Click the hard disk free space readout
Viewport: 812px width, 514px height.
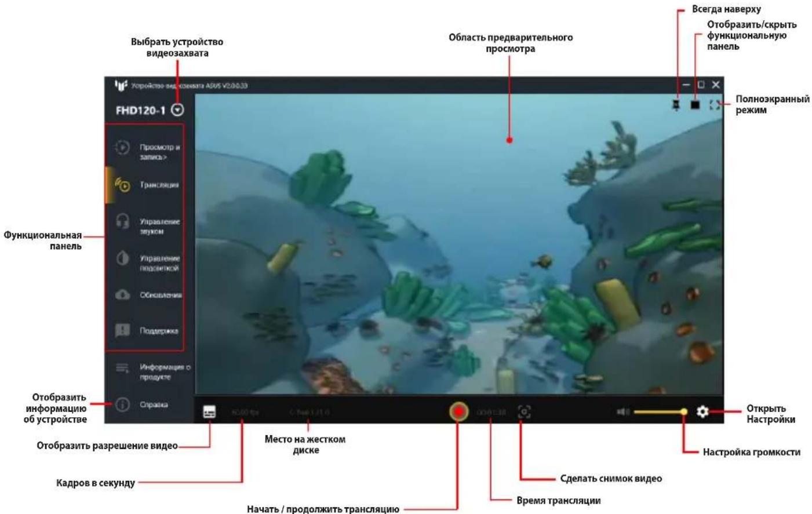click(x=309, y=412)
